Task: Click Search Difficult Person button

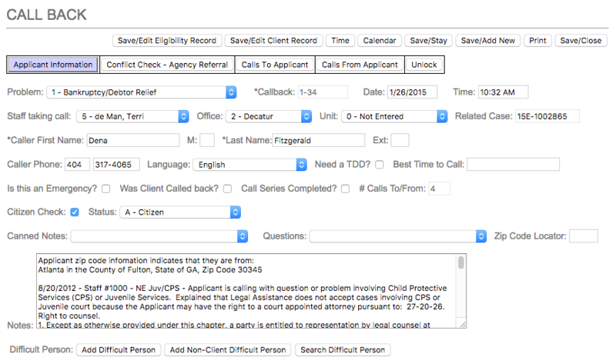Action: (343, 350)
